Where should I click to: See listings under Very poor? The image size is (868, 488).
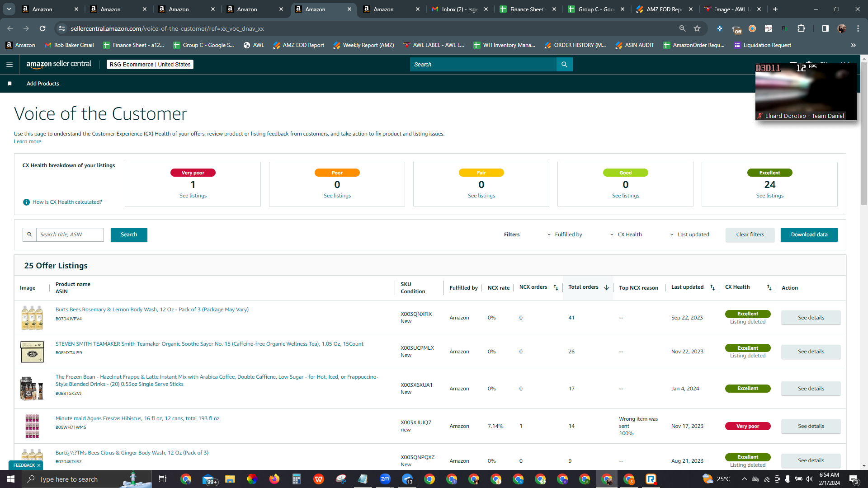[193, 196]
